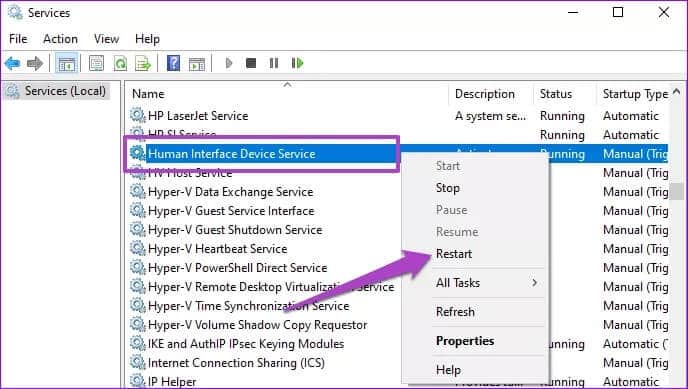688x389 pixels.
Task: Click gear icon beside Internet Connection Sharing
Action: point(137,362)
